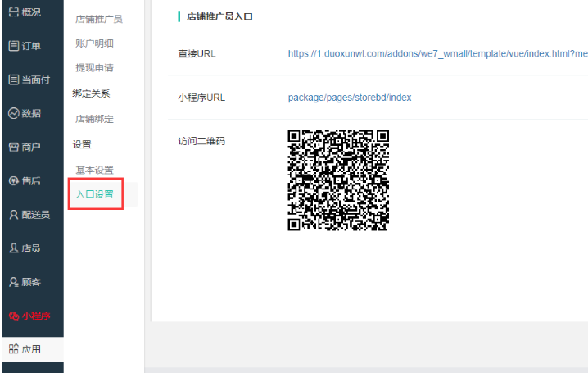Click the package/pages/storebd/index mini-program URL
Viewport: 588px width, 373px height.
click(x=350, y=98)
